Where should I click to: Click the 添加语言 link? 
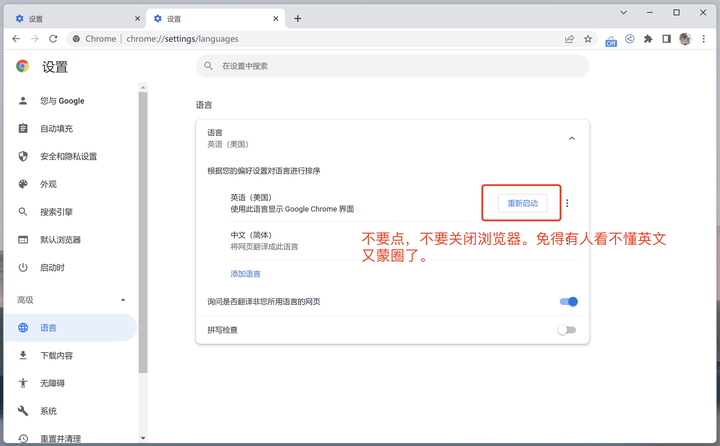coord(245,274)
